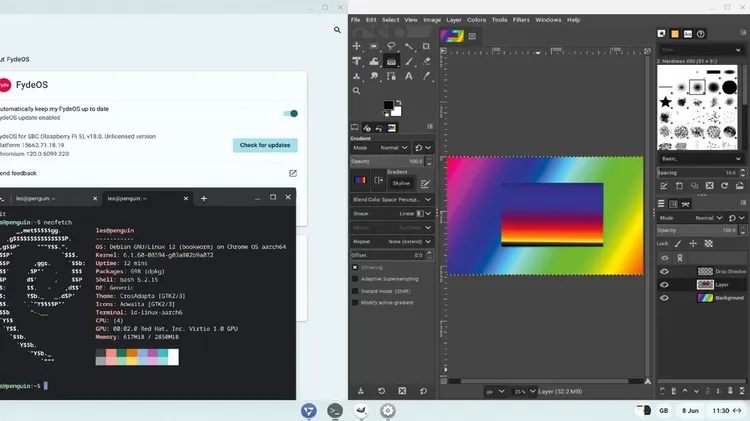The width and height of the screenshot is (750, 421).
Task: Open the GIMP Windows menu
Action: (548, 20)
